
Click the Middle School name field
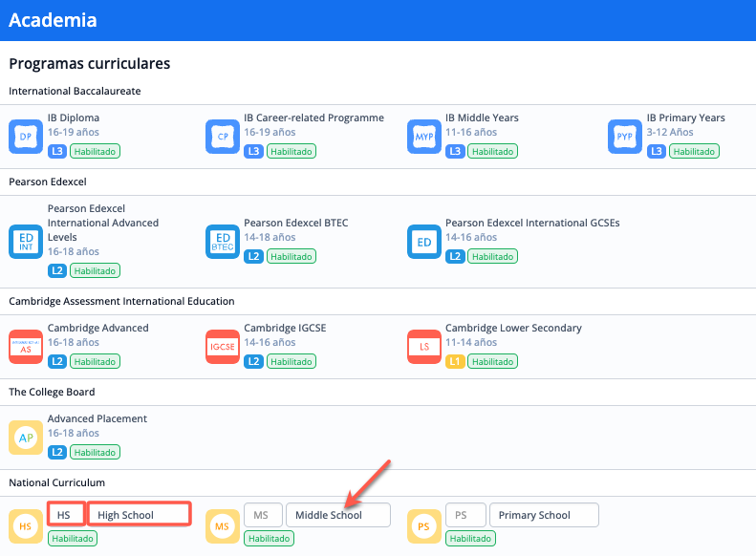[x=337, y=515]
